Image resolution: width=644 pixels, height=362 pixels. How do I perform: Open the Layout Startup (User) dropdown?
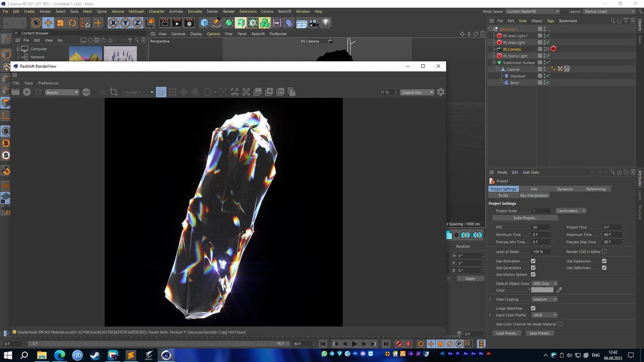[610, 11]
